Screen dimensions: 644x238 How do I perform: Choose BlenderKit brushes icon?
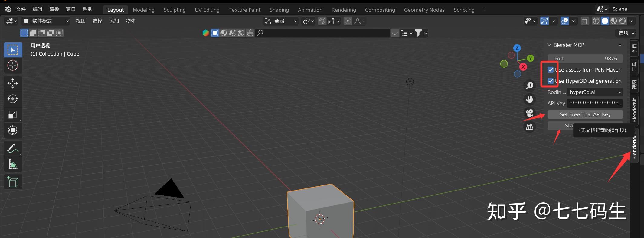point(250,33)
